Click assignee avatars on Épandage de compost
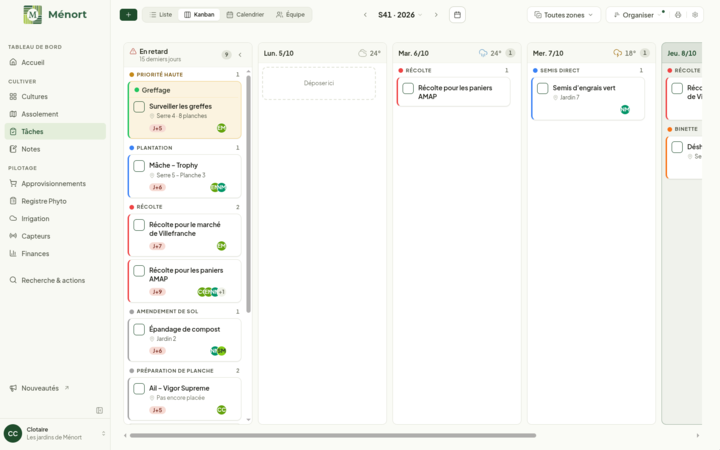This screenshot has width=720, height=450. coord(218,351)
